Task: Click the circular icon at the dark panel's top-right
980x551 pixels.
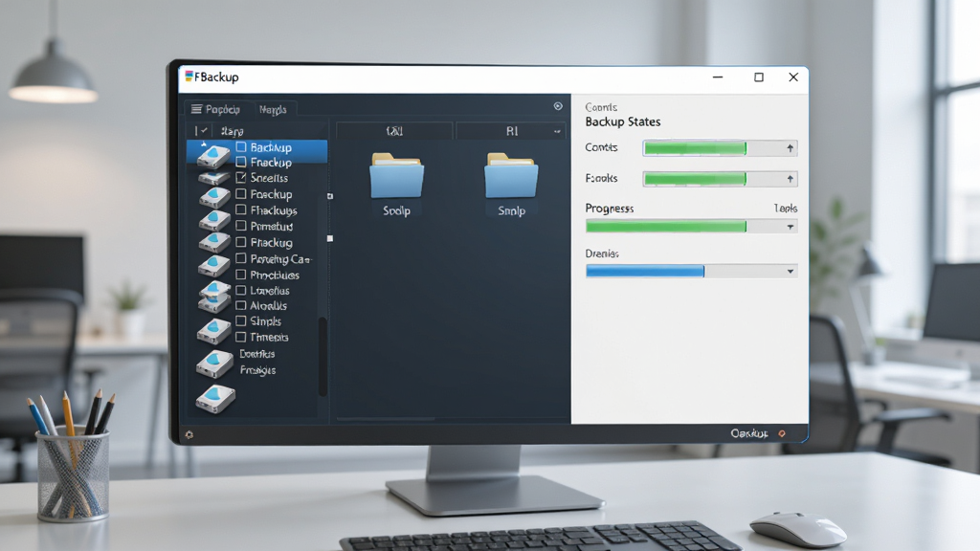Action: pyautogui.click(x=558, y=106)
